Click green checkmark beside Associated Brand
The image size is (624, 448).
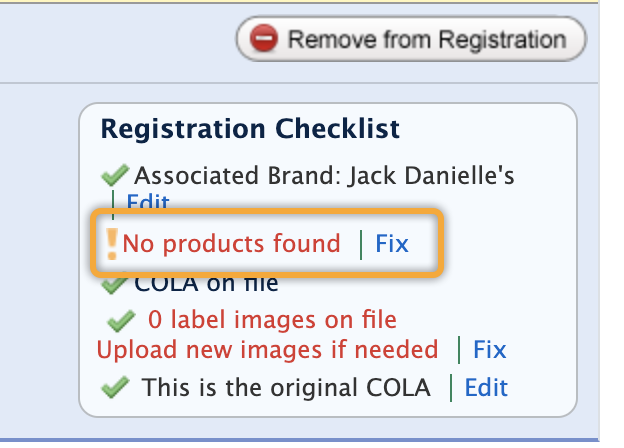click(114, 177)
